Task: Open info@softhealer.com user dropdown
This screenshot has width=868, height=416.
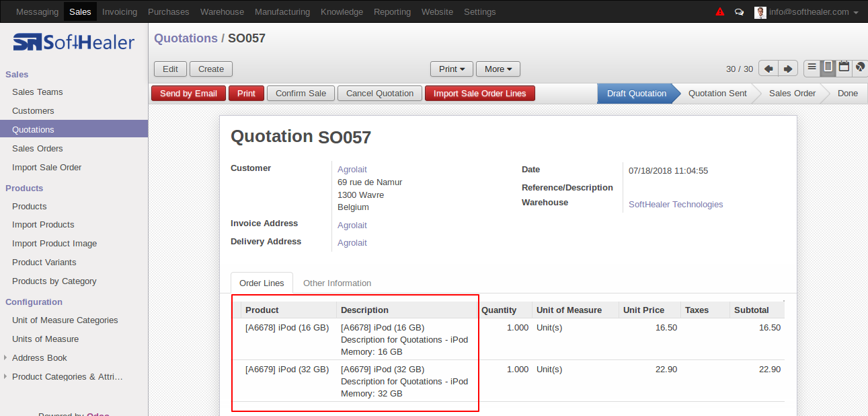Action: [x=814, y=12]
